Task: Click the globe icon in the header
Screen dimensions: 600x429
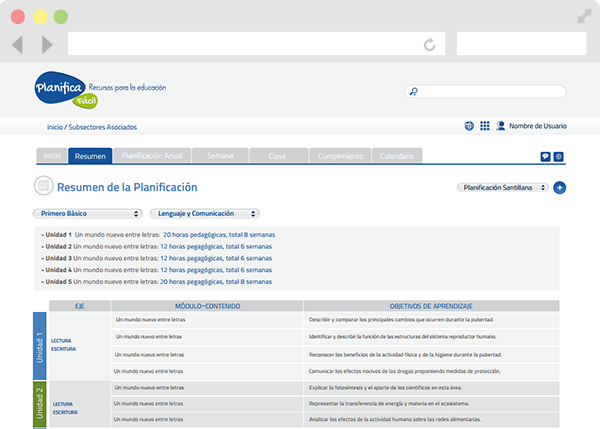Action: [x=470, y=127]
